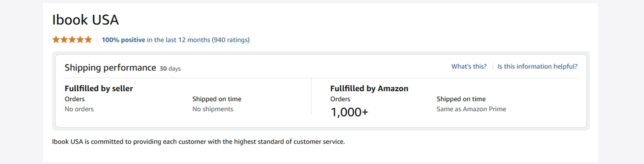The height and width of the screenshot is (164, 644).
Task: Open the 100% positive ratings link
Action: click(123, 40)
